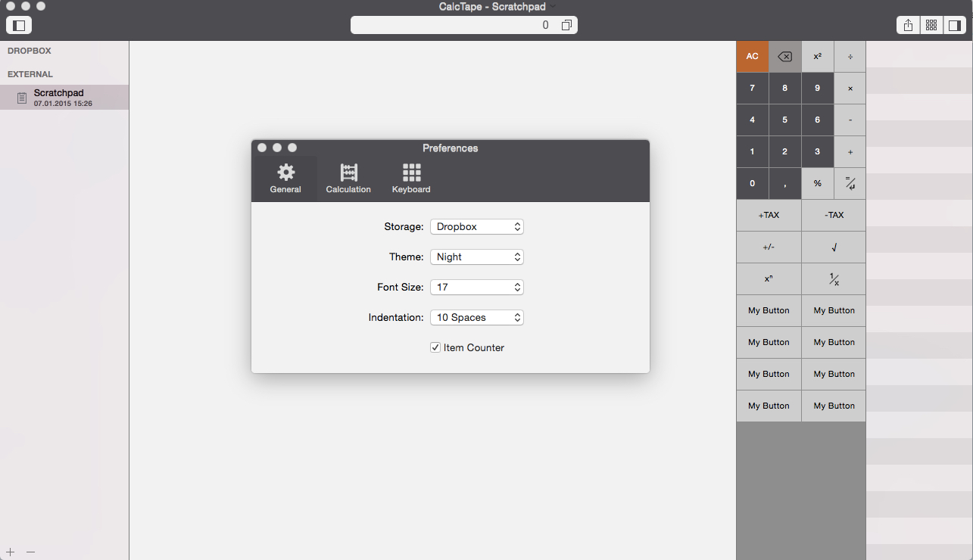
Task: Change the Indentation dropdown from 10 Spaces
Action: click(x=476, y=317)
